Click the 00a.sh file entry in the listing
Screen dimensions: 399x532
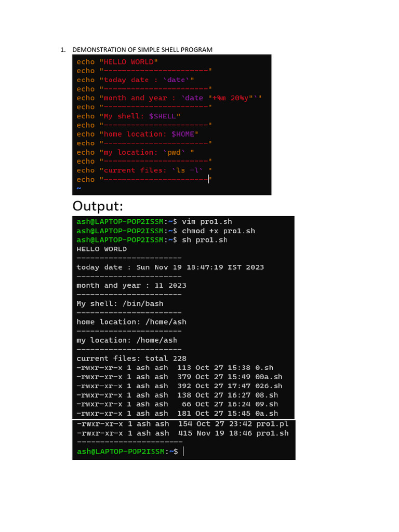coord(269,377)
